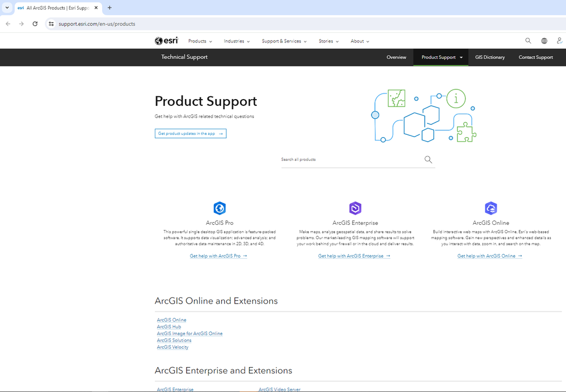Open the ArcGIS Video Server link
566x392 pixels.
tap(280, 390)
